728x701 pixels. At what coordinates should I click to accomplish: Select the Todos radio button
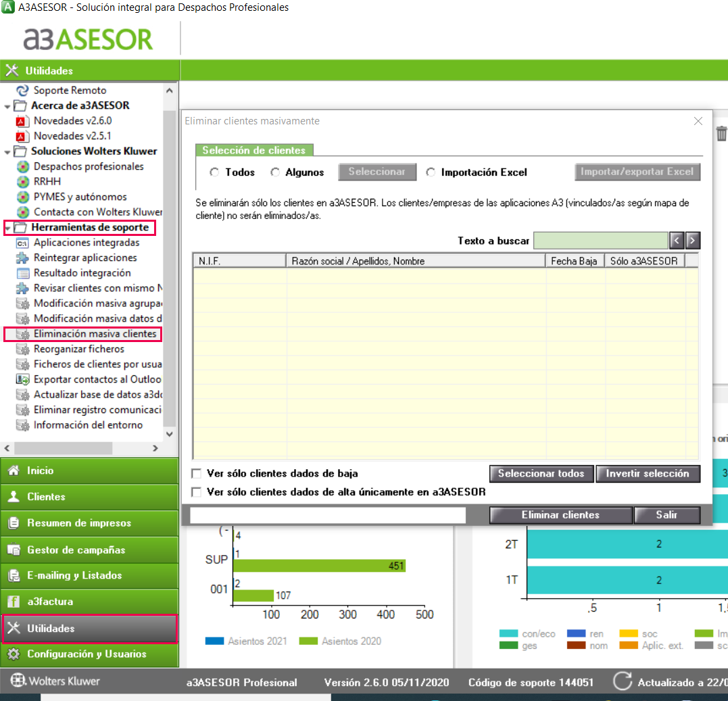(214, 172)
